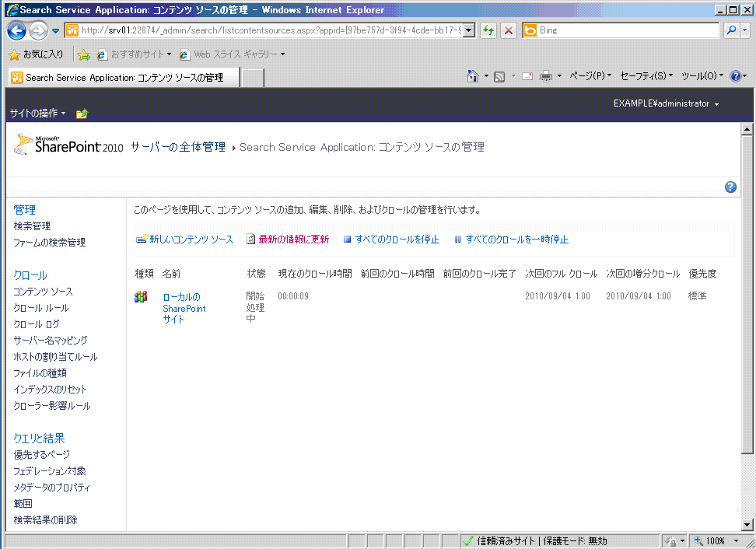Click the navigate-up folder icon
This screenshot has height=549, width=756.
tap(82, 114)
